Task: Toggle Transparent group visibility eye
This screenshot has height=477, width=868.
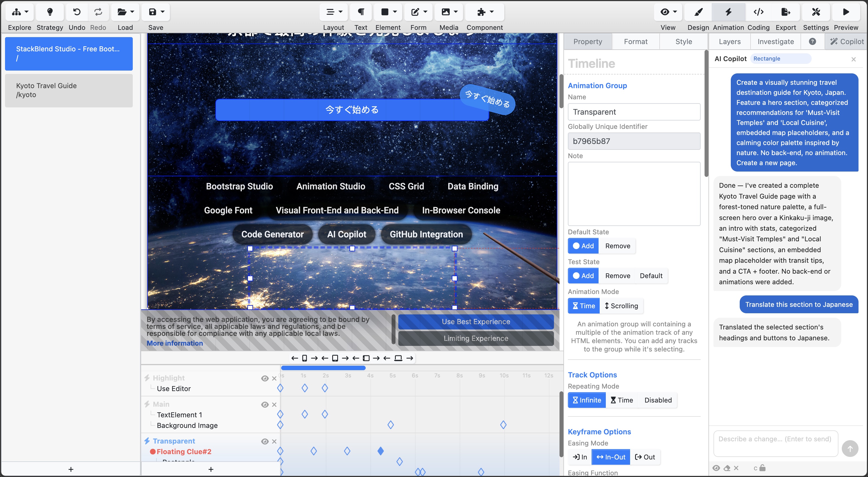Action: 265,441
